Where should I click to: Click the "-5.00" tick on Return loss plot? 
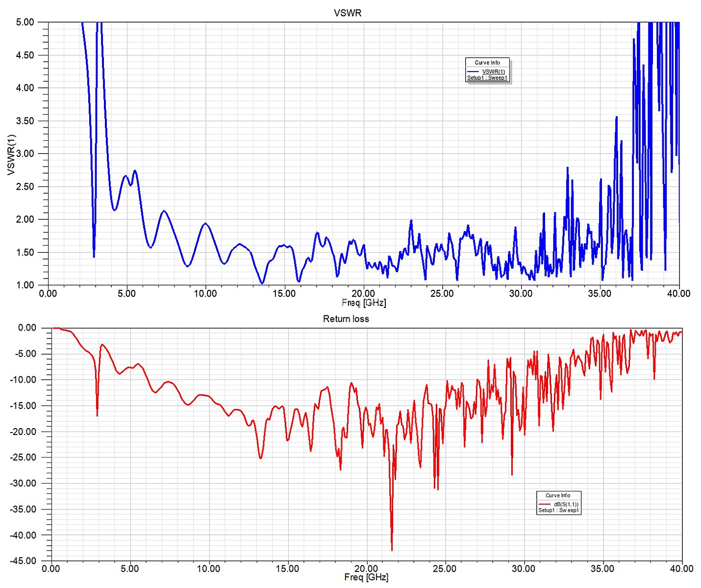pos(25,354)
